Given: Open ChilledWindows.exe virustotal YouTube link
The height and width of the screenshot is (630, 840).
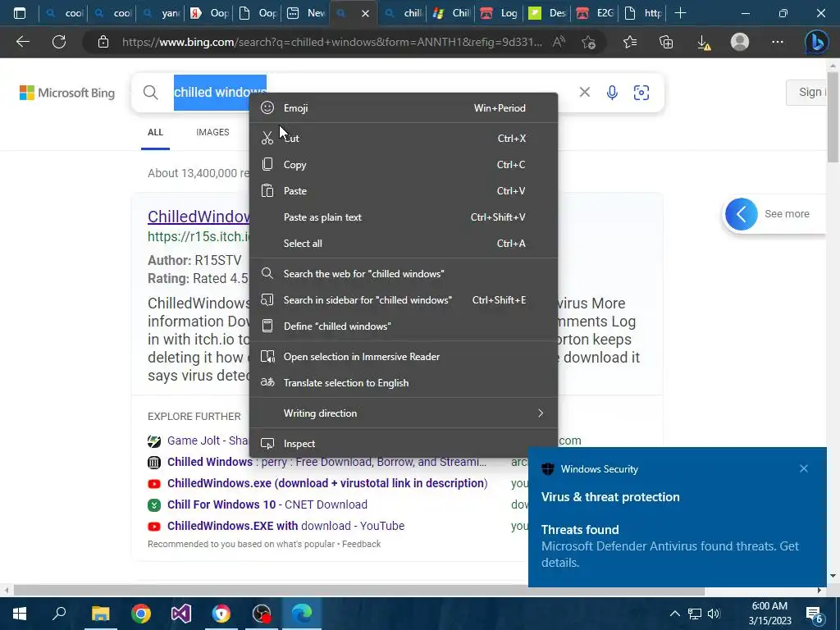Looking at the screenshot, I should coord(326,483).
